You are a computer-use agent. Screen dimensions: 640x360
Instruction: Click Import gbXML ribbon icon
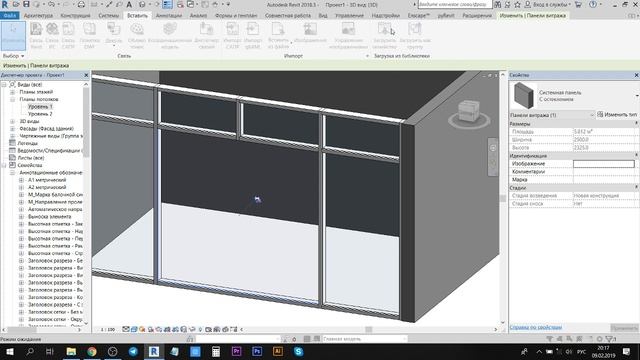pos(253,36)
